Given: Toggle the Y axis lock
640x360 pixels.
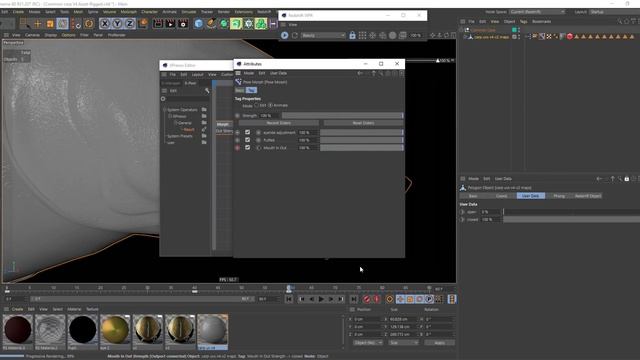Looking at the screenshot, I should click(x=117, y=24).
